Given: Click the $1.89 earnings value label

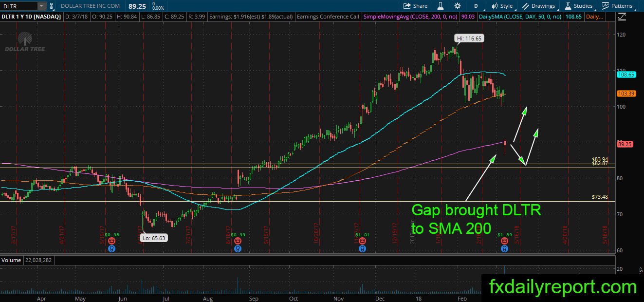Looking at the screenshot, I should point(504,234).
